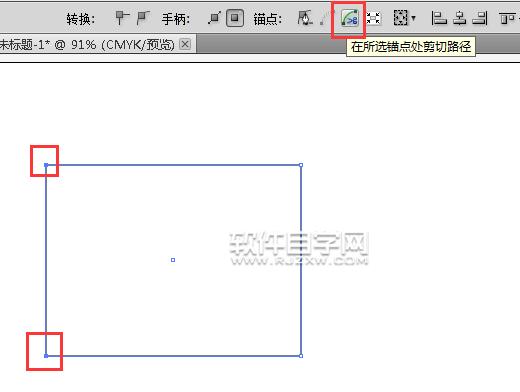Image resolution: width=520 pixels, height=392 pixels.
Task: Cut path at selected anchor points
Action: 349,18
